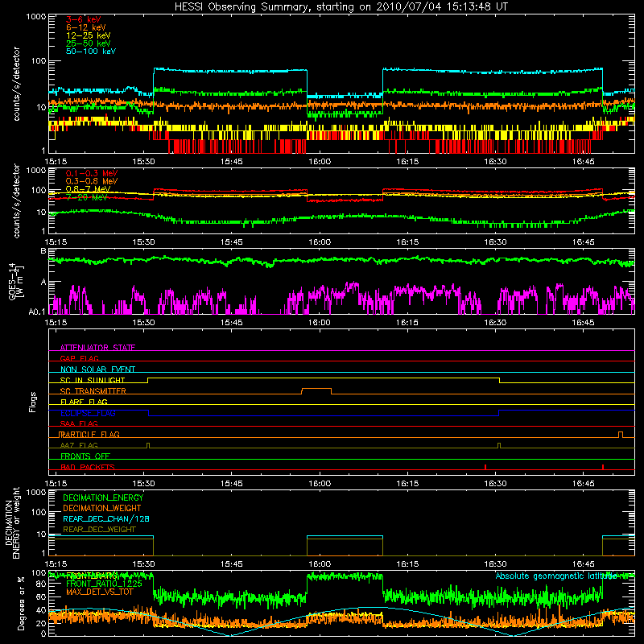
Task: Click the NON_SOLAR_EVENT flag label
Action: tap(97, 369)
